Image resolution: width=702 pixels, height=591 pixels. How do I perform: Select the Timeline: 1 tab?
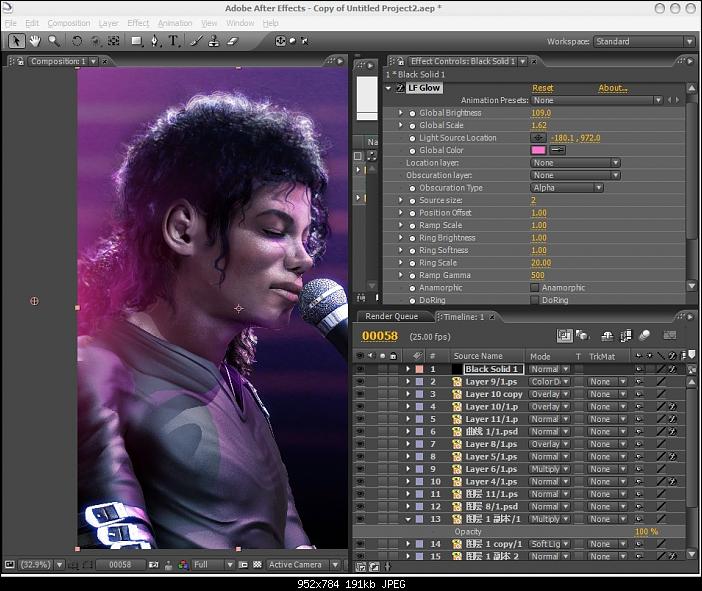[464, 317]
